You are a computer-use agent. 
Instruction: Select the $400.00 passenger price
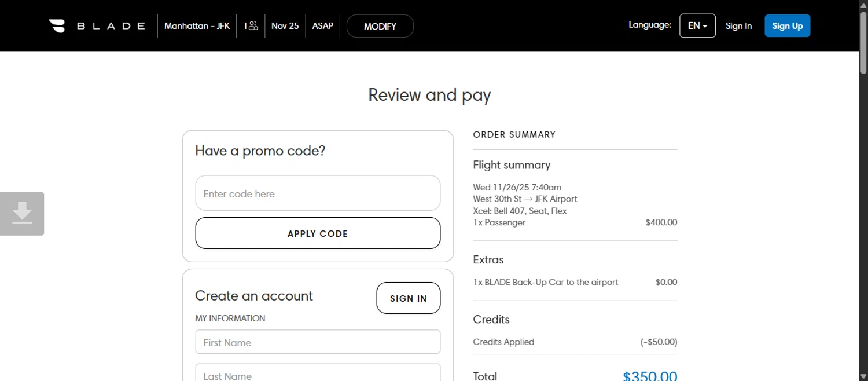[661, 222]
